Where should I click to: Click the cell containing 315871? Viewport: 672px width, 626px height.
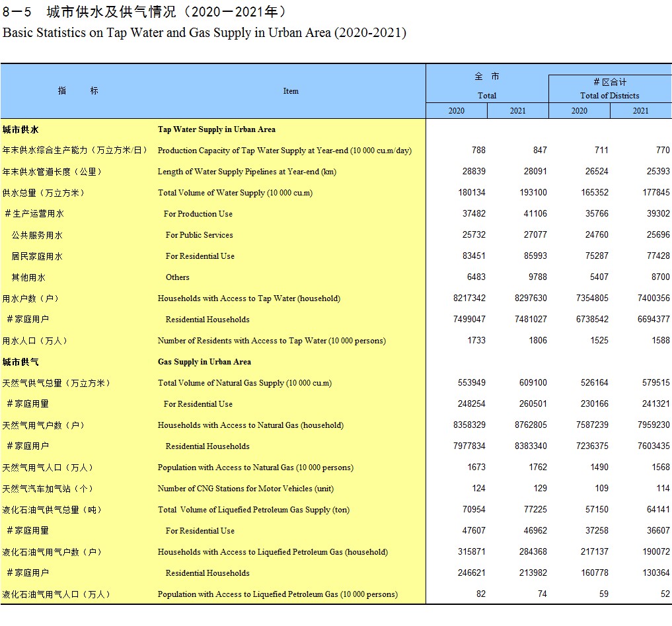[x=472, y=551]
